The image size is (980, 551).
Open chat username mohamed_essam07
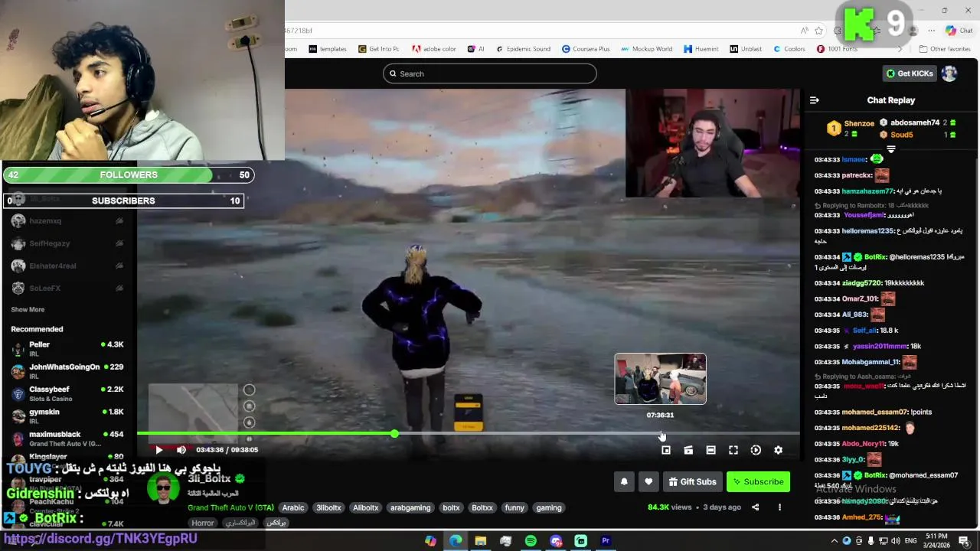874,412
